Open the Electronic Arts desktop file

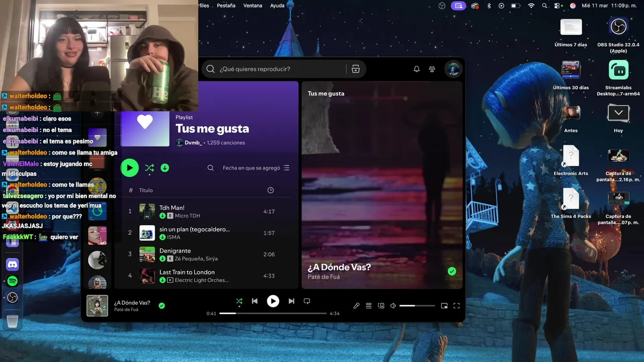click(571, 156)
